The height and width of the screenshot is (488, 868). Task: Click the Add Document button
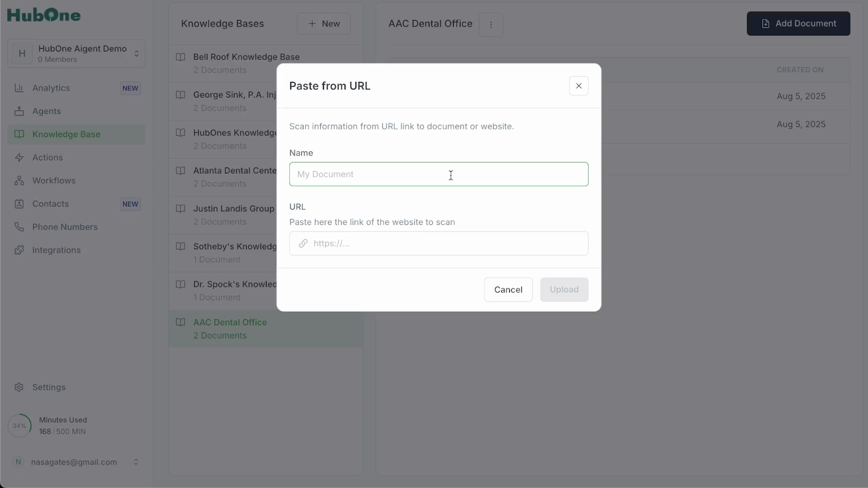[x=798, y=24]
